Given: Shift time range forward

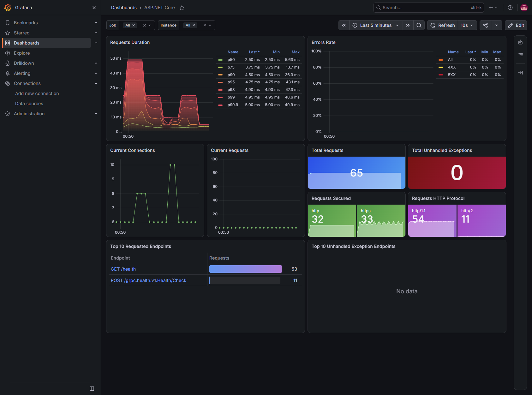Looking at the screenshot, I should pyautogui.click(x=408, y=25).
